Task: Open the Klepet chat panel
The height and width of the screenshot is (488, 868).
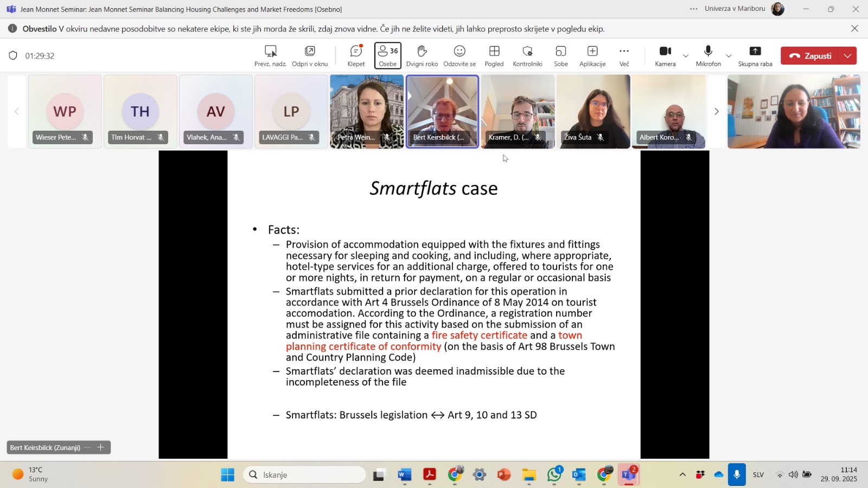Action: click(356, 55)
